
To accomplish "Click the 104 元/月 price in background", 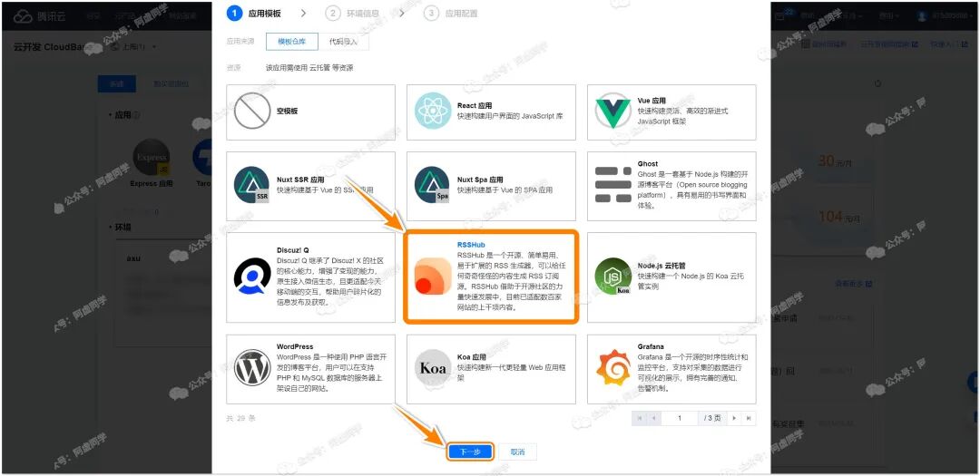I will coord(839,217).
